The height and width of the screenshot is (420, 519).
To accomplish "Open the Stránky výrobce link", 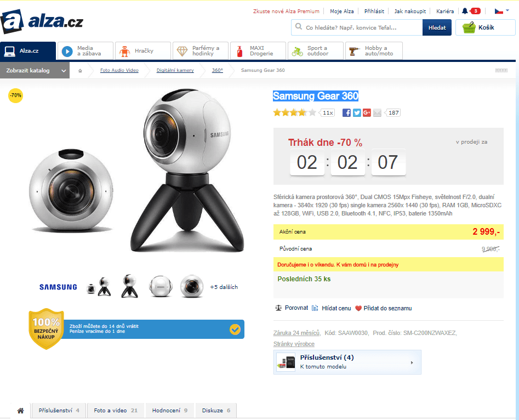I will tap(294, 344).
